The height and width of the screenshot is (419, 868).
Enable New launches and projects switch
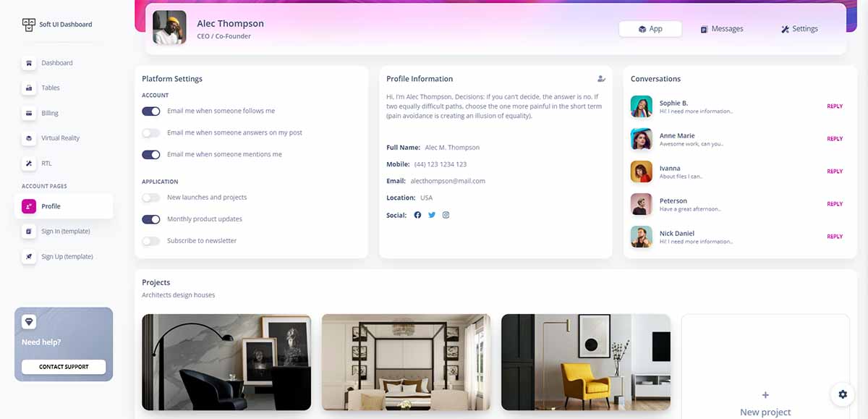click(x=151, y=198)
